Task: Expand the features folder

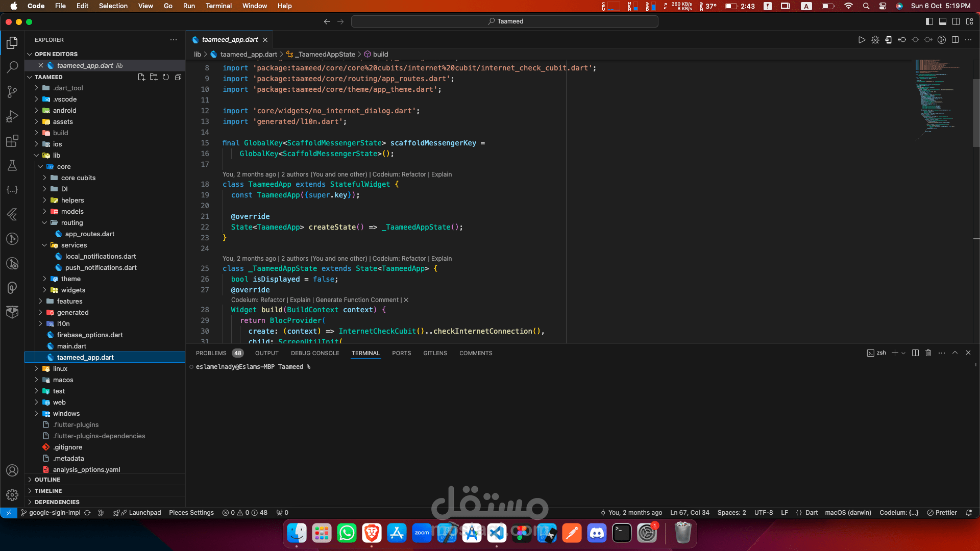Action: 69,301
